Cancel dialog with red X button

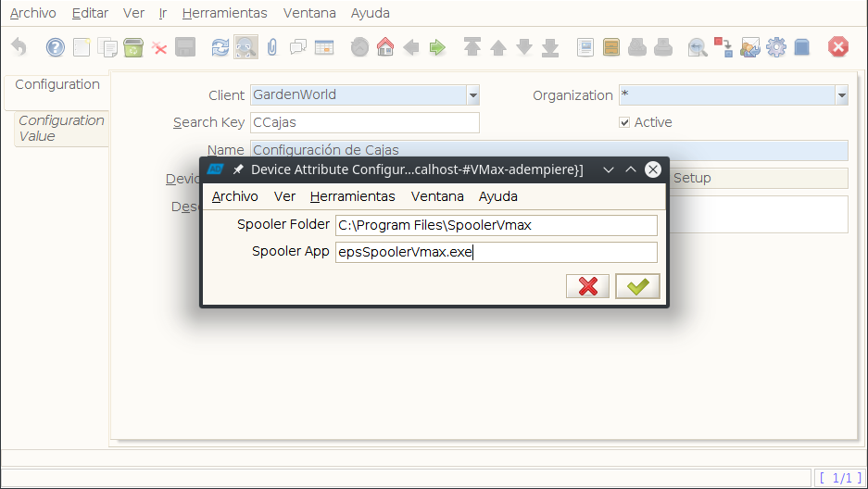click(x=588, y=286)
